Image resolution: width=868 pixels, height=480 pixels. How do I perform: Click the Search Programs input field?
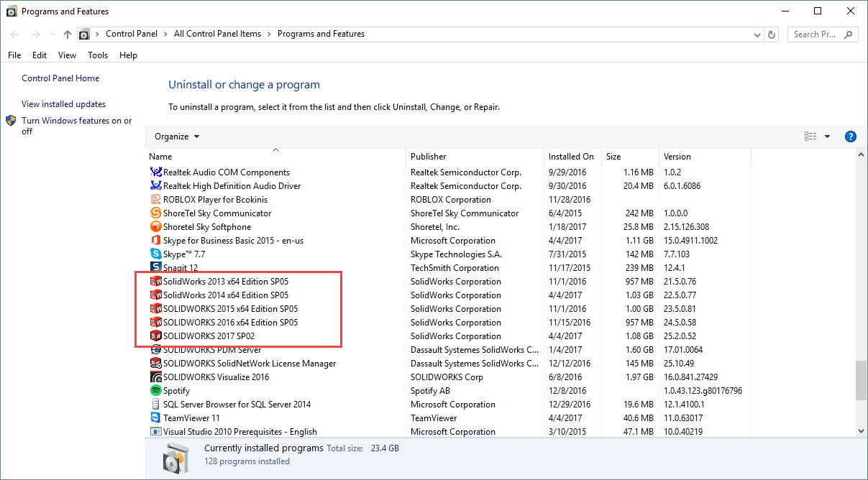point(821,34)
